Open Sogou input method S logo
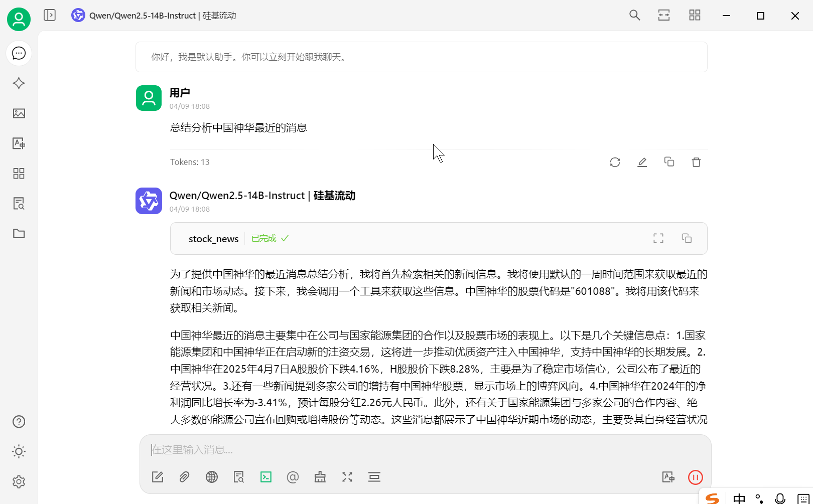 coord(713,498)
